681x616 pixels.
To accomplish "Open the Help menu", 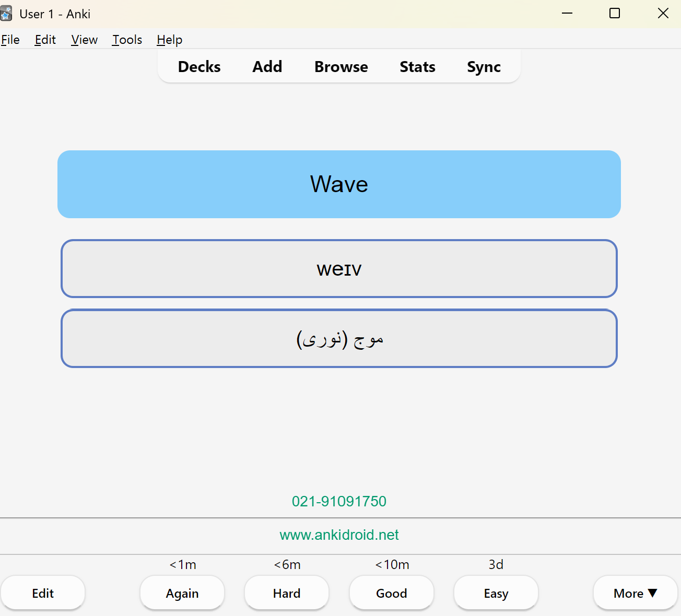I will pos(170,40).
